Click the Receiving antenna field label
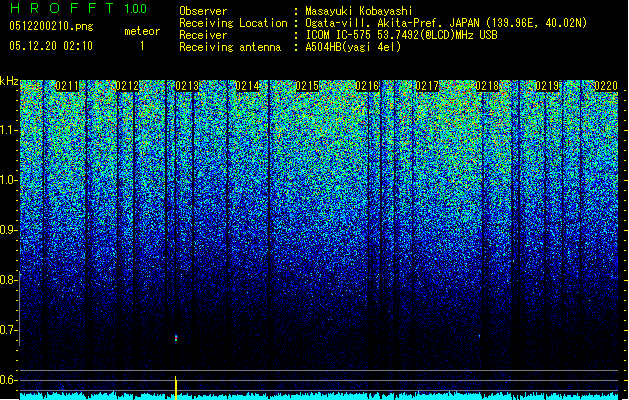Screen dimensions: 629x400 point(230,47)
